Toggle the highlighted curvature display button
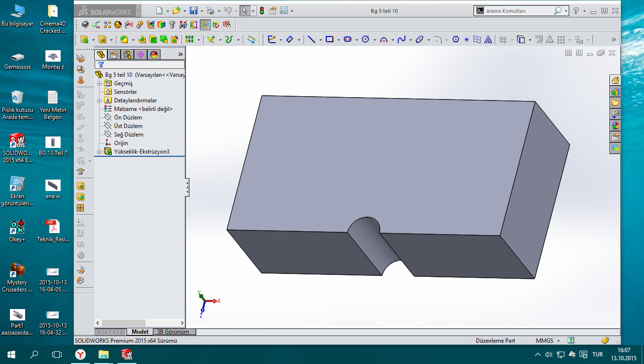Screen dimensions: 644x364 (205, 25)
